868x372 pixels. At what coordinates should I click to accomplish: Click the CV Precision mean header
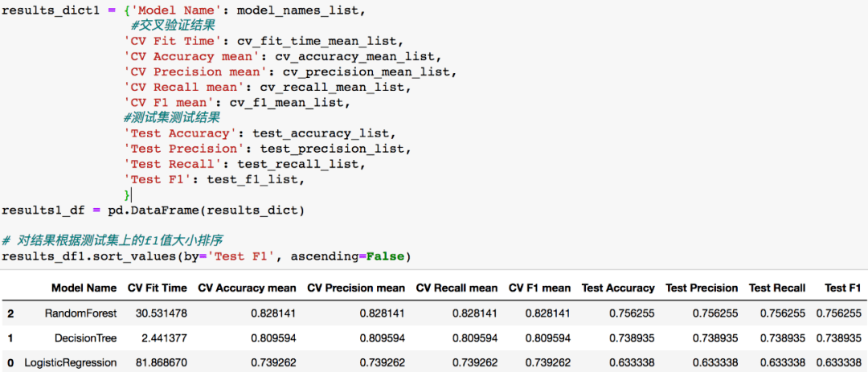[356, 288]
